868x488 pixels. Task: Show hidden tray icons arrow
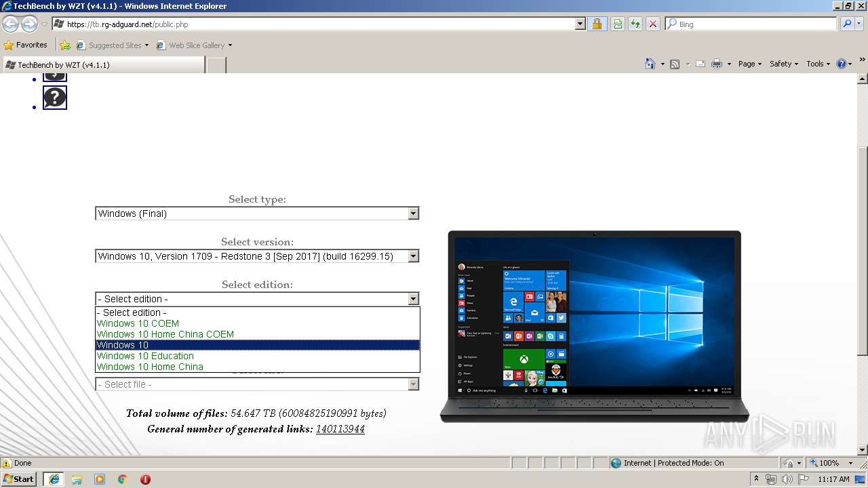(x=757, y=479)
